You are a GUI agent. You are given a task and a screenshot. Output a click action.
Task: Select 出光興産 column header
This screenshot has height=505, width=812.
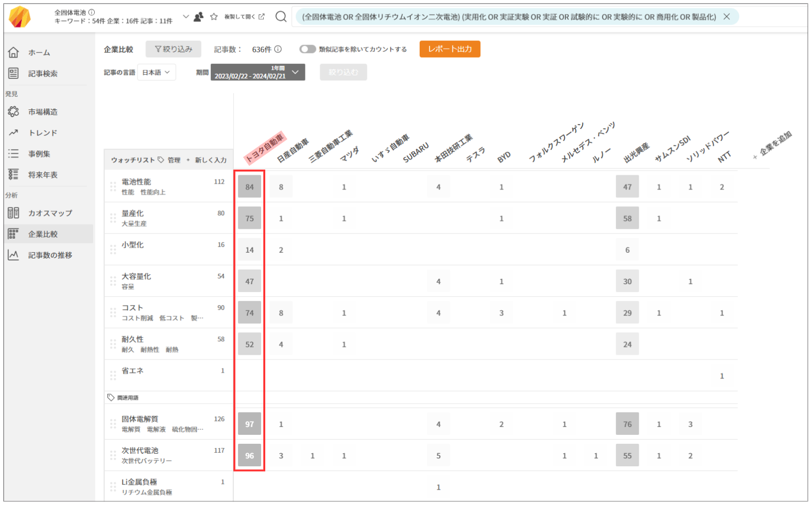point(636,152)
